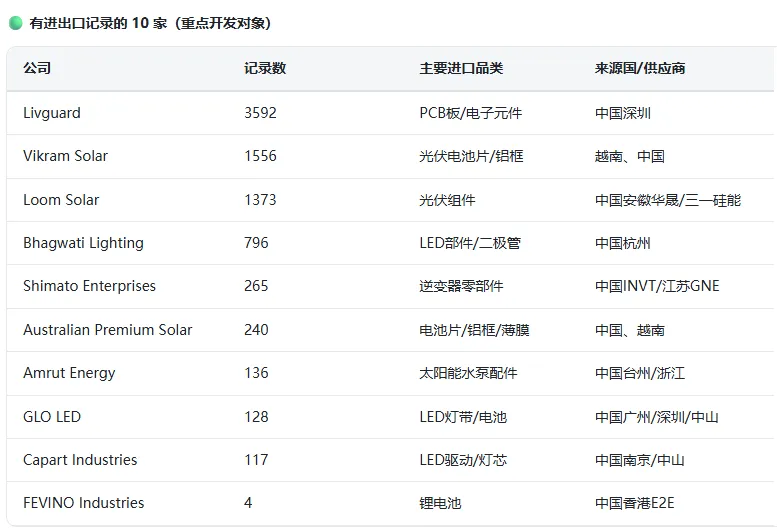Click 光伏组件 category cell

coord(447,200)
